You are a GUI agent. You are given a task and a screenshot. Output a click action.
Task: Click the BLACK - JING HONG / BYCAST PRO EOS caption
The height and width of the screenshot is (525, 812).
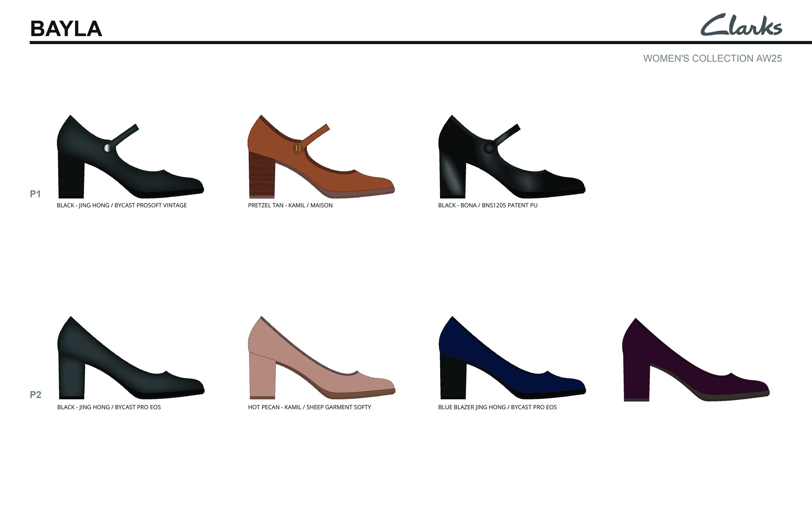pyautogui.click(x=109, y=407)
